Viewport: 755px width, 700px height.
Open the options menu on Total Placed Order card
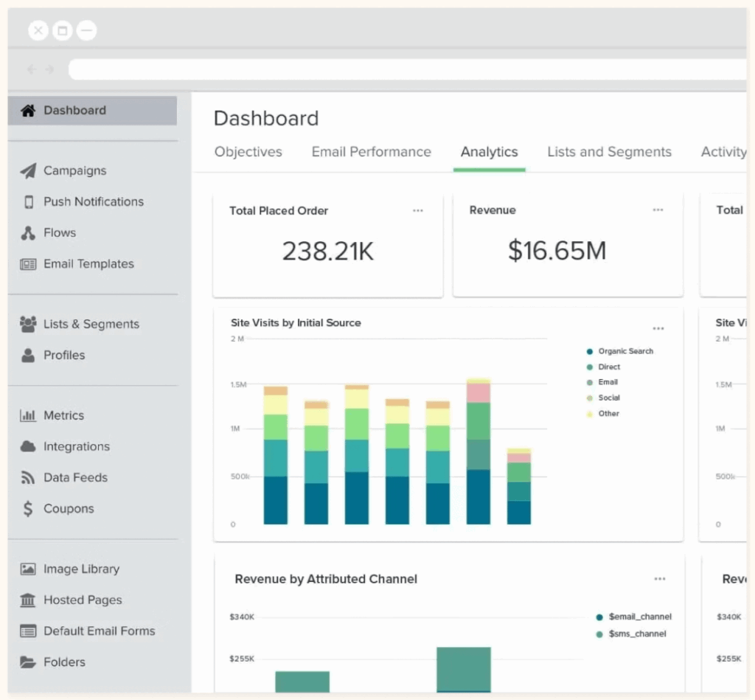pos(418,210)
